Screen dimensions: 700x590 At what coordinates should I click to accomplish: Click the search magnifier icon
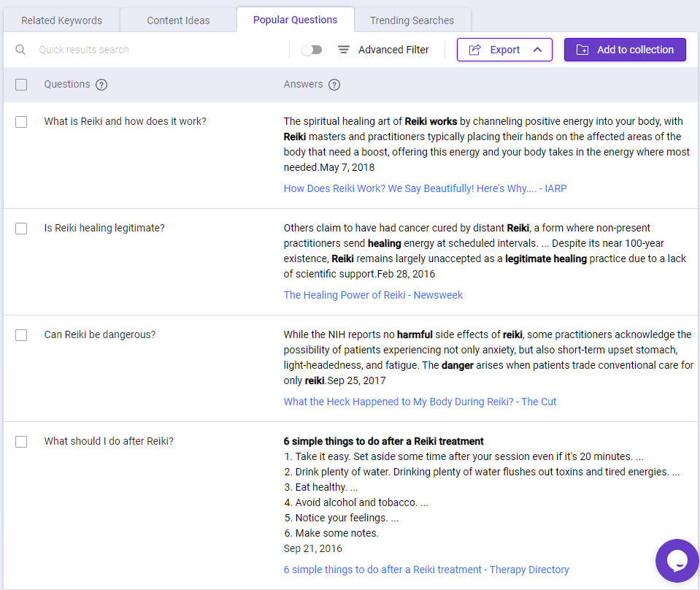20,50
